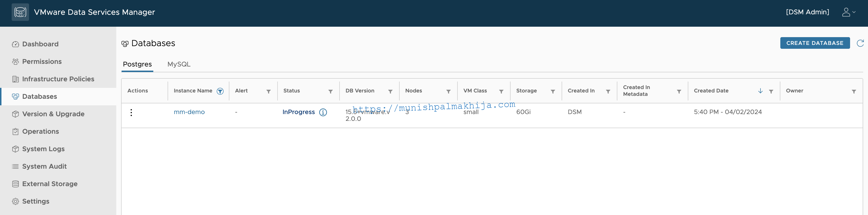Click the small VM class cell
868x215 pixels.
(x=471, y=112)
